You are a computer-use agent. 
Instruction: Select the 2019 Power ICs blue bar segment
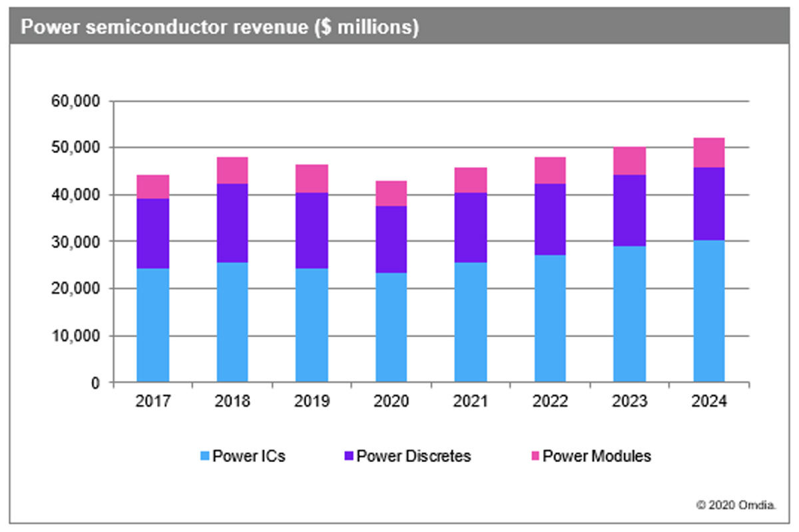point(312,326)
